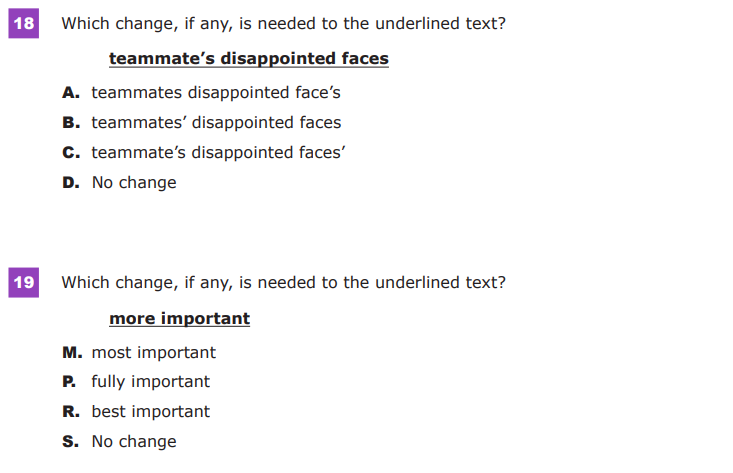The width and height of the screenshot is (733, 473).
Task: Select answer letter S for question 19
Action: click(x=69, y=442)
